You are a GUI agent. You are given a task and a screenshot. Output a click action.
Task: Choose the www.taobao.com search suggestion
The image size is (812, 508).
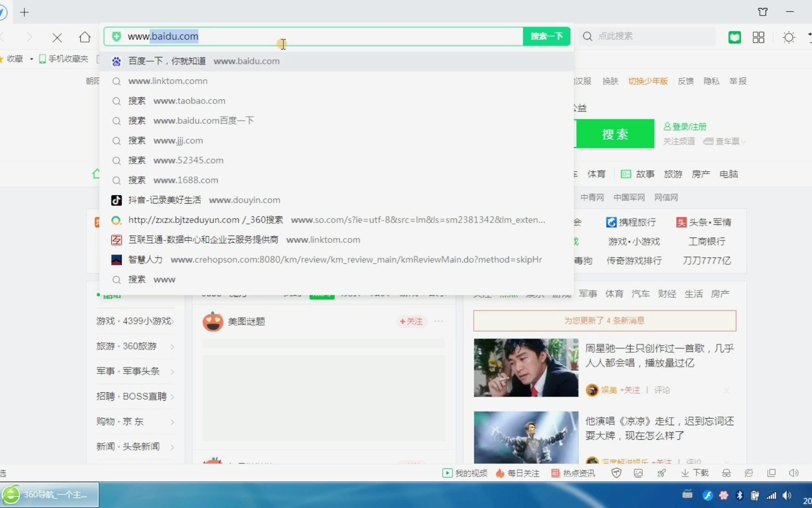click(336, 101)
